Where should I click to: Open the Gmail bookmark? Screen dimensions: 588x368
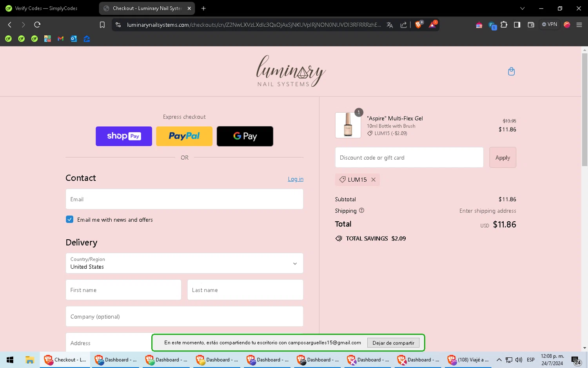(60, 38)
